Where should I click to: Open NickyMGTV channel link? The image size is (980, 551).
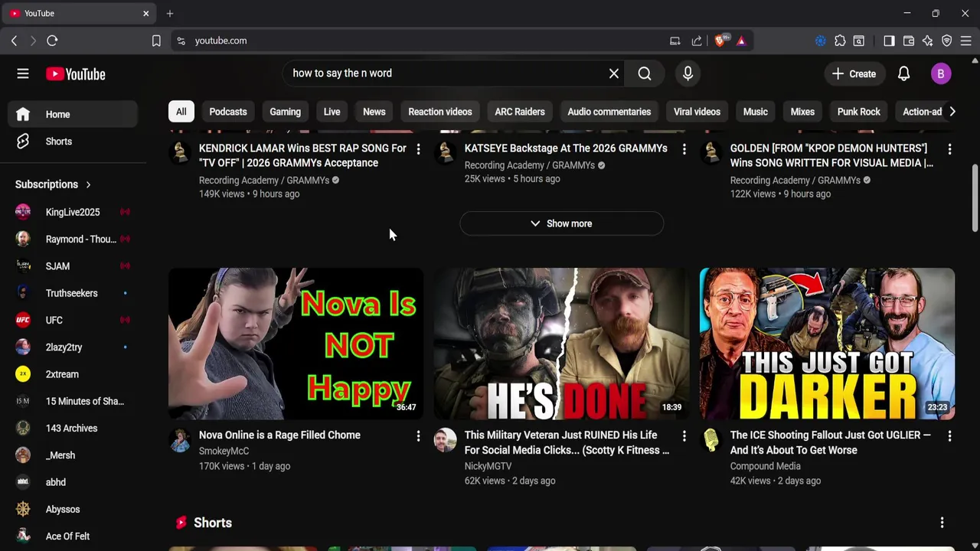(488, 466)
